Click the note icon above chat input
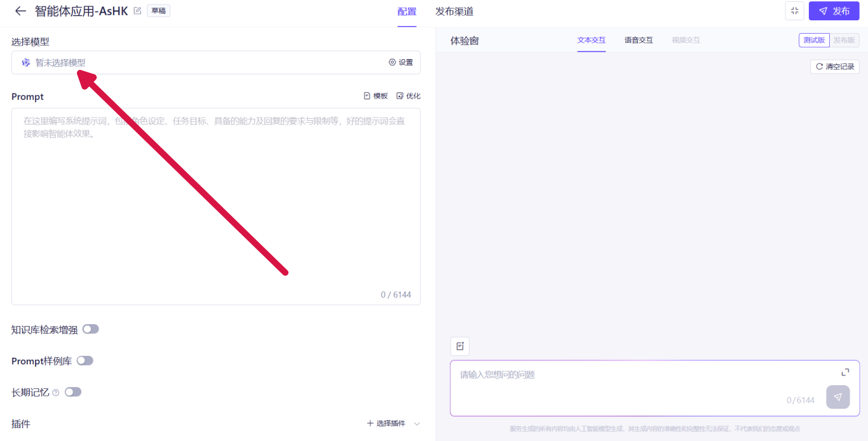868x441 pixels. (460, 346)
